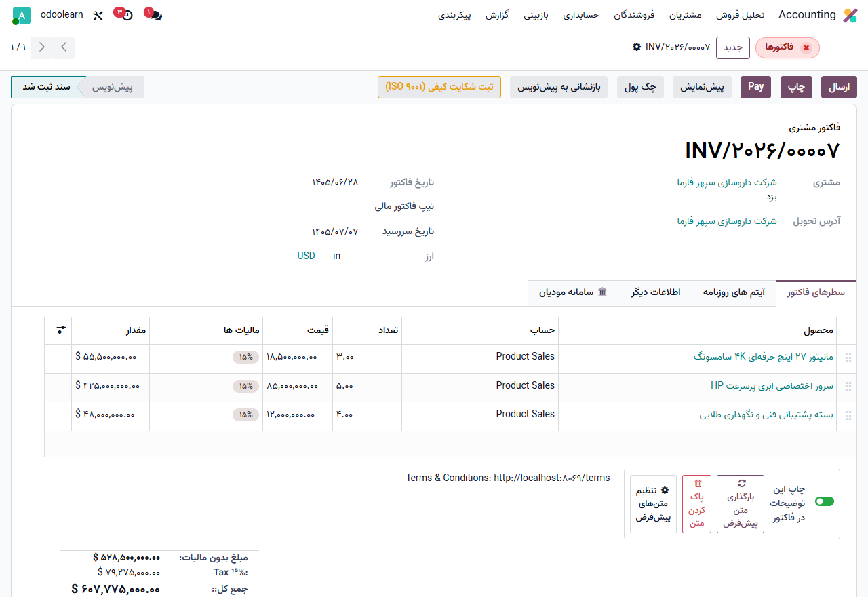Click the تنظیم متن‌های پیش‌فرض gear button
This screenshot has height=597, width=868.
coord(653,503)
